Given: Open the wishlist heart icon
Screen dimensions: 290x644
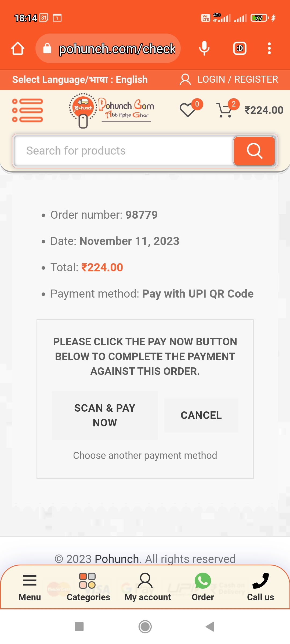Looking at the screenshot, I should coord(188,110).
